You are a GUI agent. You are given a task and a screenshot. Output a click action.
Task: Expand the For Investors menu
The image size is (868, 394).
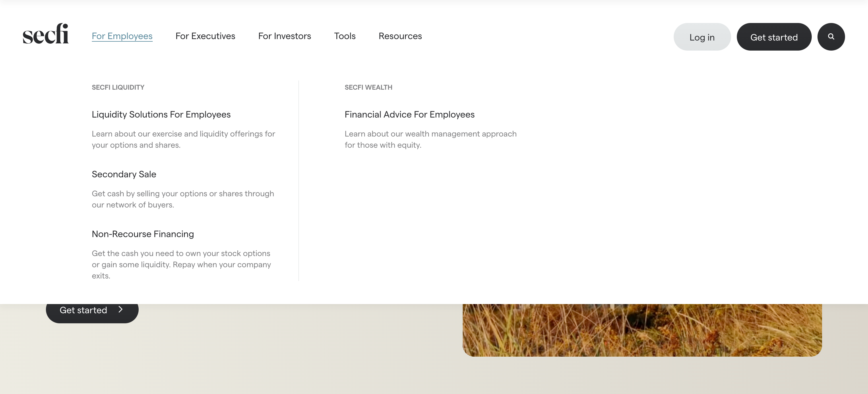pos(284,36)
